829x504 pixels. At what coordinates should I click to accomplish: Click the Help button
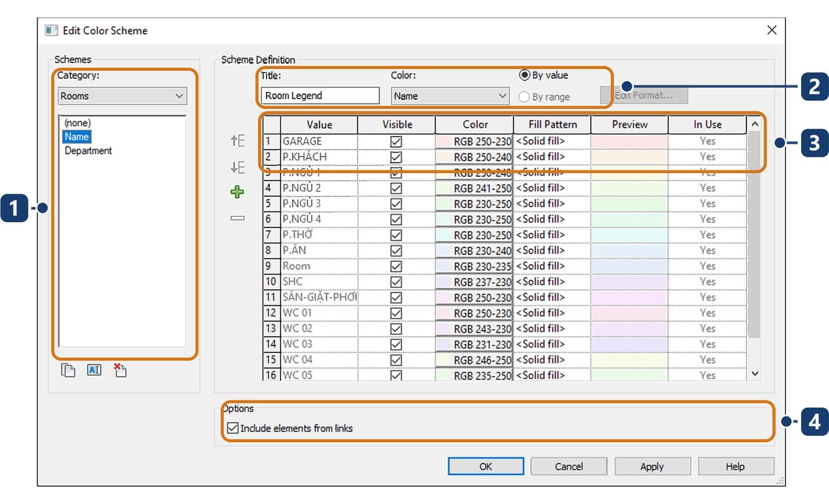pyautogui.click(x=736, y=466)
